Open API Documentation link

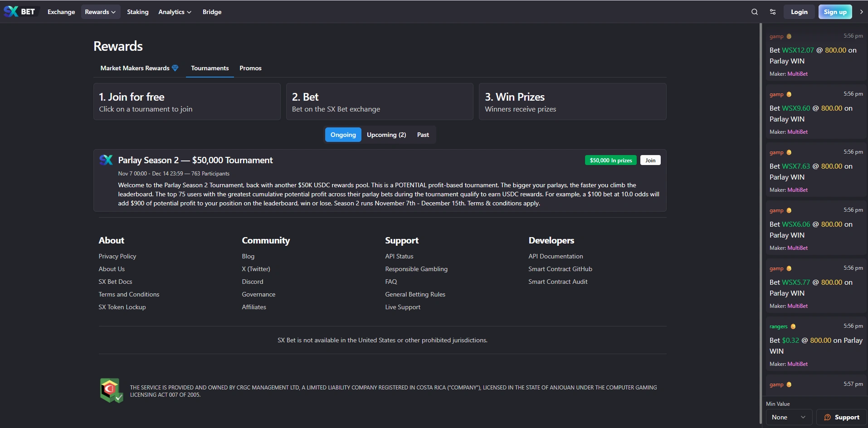click(556, 256)
